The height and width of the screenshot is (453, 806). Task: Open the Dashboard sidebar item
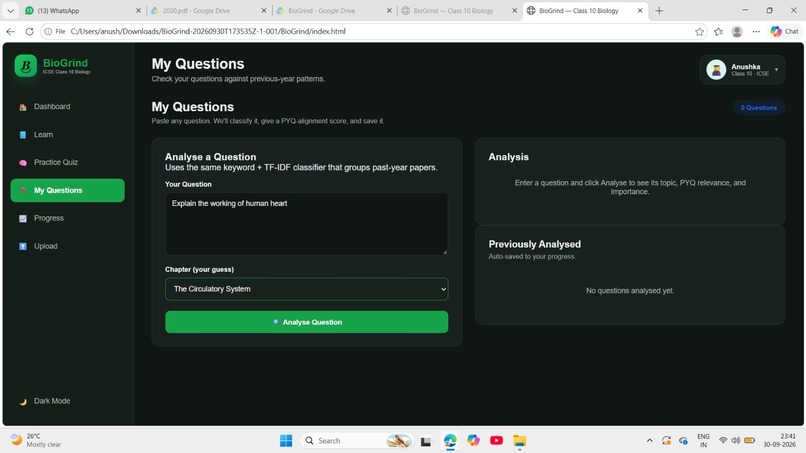pos(67,106)
